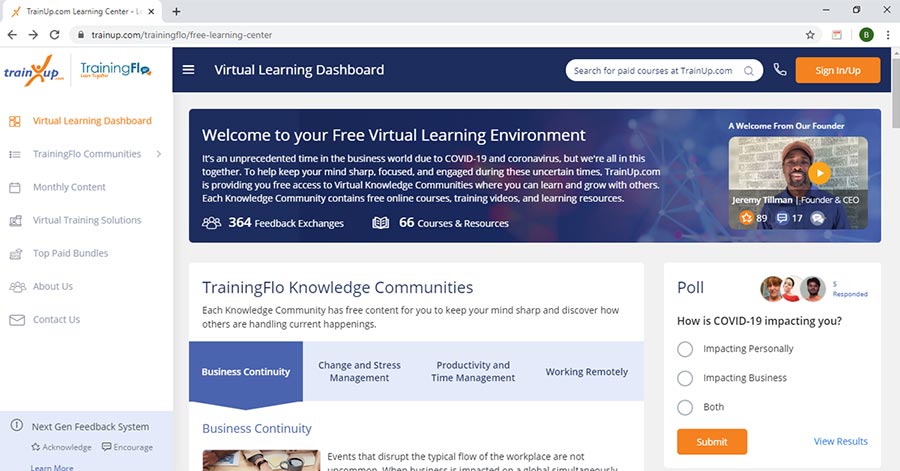Open the hamburger menu in the header
The height and width of the screenshot is (471, 900).
(188, 70)
